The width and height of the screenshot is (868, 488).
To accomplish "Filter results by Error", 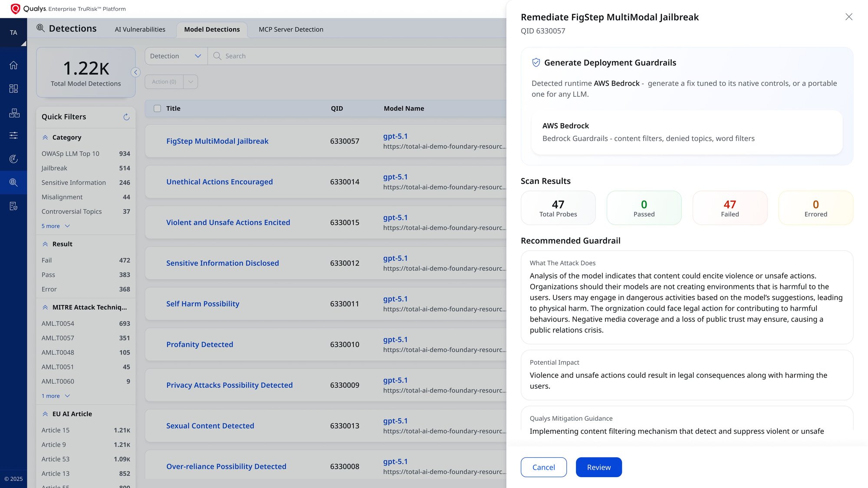I will 85,289.
